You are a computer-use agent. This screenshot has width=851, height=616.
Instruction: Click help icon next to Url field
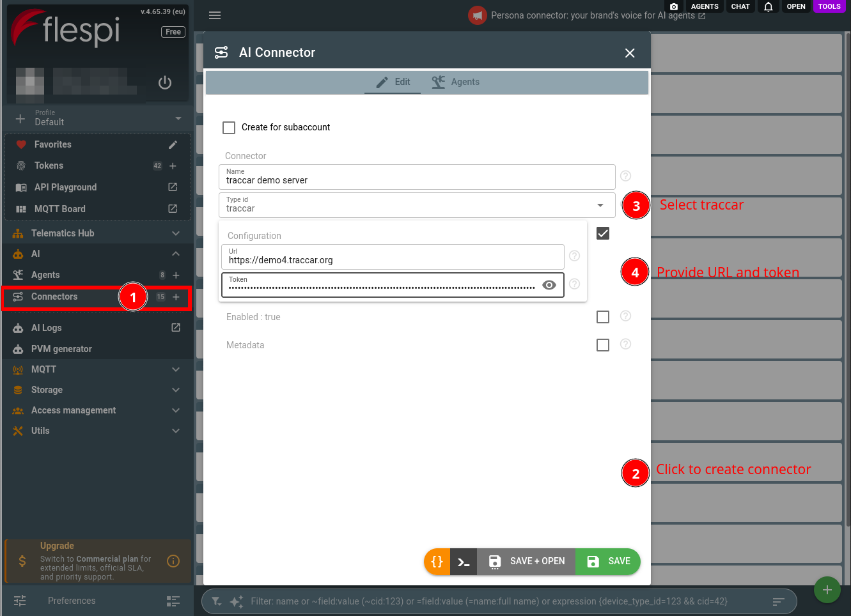pos(575,256)
